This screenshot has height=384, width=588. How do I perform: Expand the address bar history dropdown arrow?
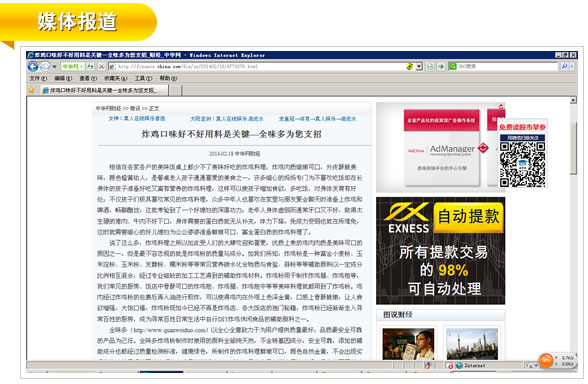[x=419, y=66]
